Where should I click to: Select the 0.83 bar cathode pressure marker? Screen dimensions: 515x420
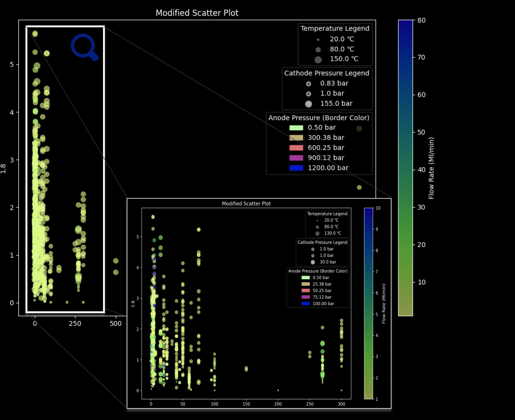pos(308,84)
